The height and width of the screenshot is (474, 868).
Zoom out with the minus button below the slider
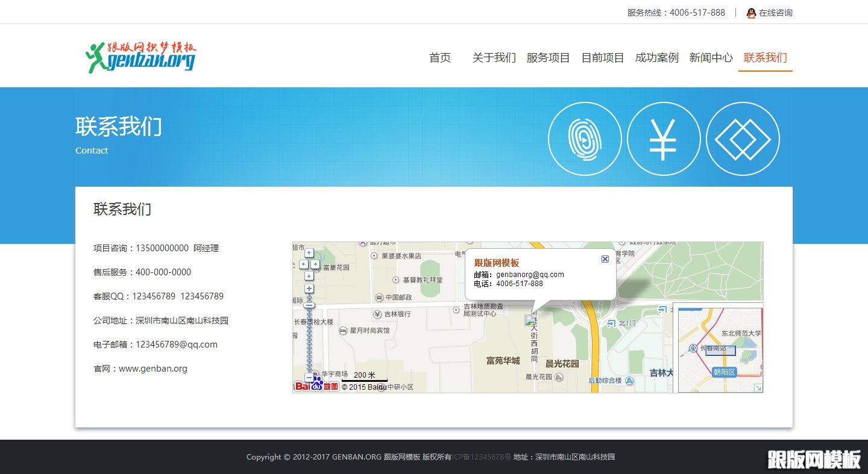tap(309, 377)
